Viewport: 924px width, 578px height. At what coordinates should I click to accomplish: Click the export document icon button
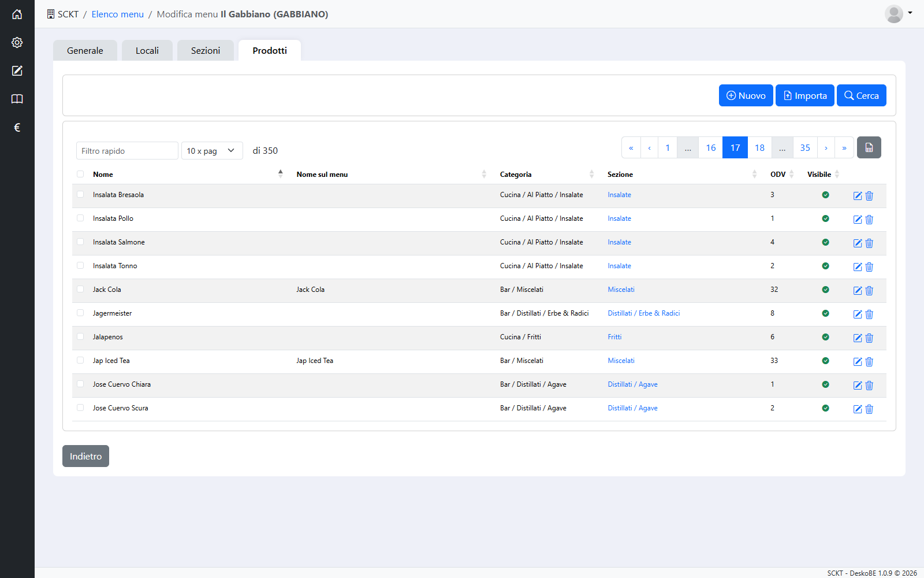869,147
